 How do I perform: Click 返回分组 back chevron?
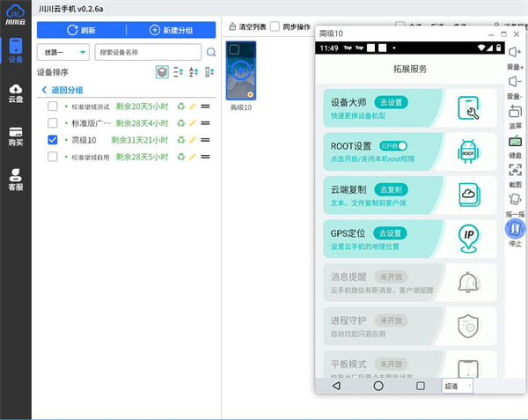pyautogui.click(x=45, y=90)
